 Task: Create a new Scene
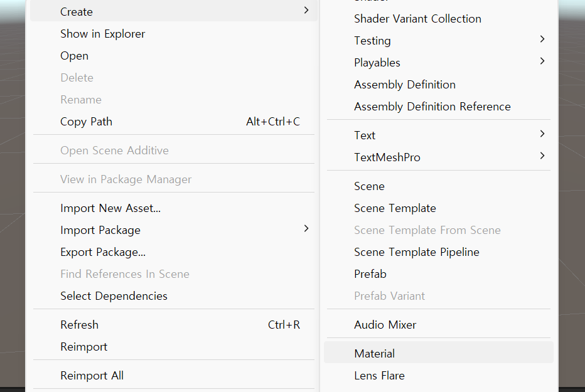369,186
